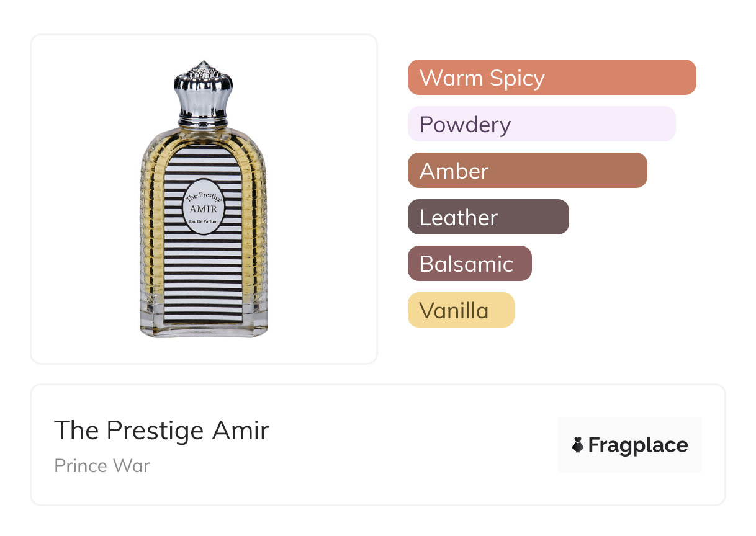Click the oval label on the bottle
Viewport: 756px width, 536px height.
point(204,207)
